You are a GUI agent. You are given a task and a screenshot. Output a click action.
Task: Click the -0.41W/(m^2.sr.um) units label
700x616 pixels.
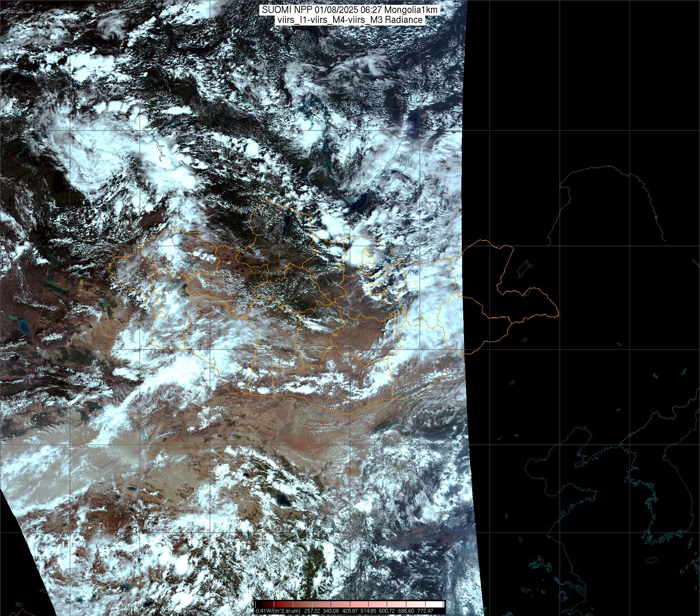tap(278, 611)
